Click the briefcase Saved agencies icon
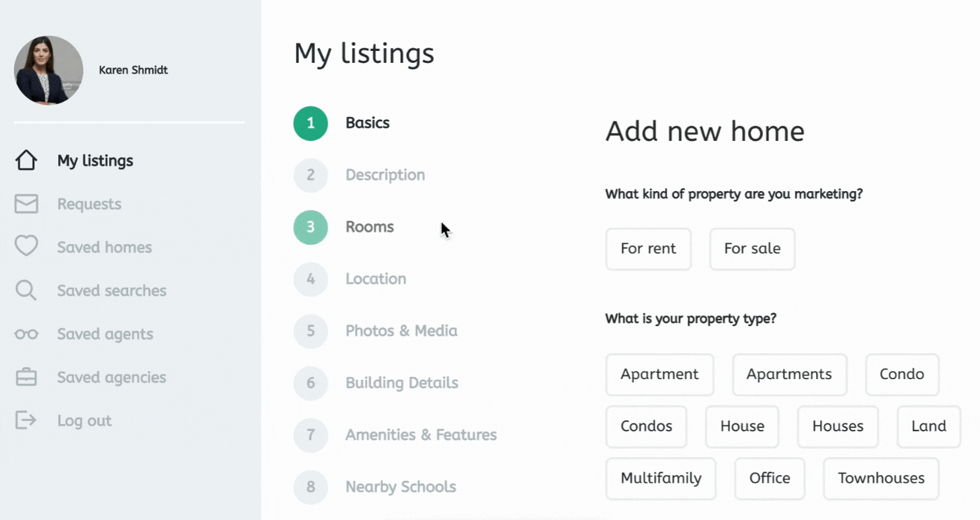 [x=26, y=377]
